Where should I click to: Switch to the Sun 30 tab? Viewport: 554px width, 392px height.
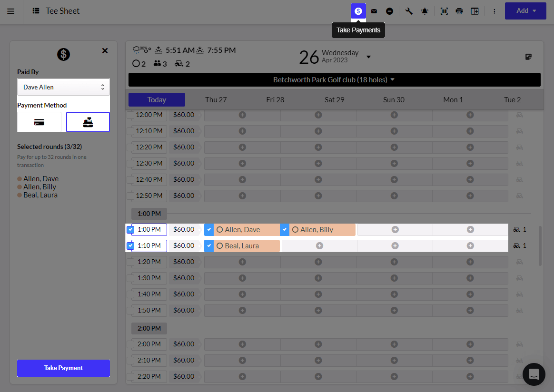[394, 100]
